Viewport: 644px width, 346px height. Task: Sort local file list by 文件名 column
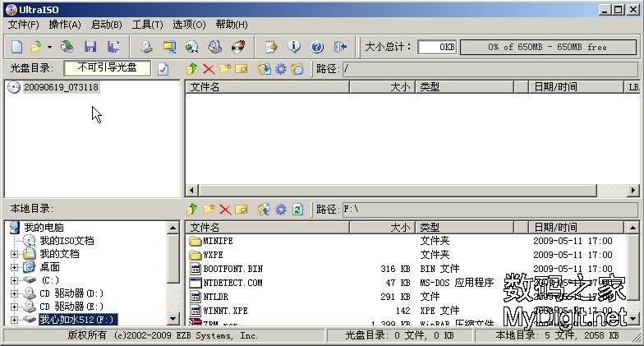point(267,227)
